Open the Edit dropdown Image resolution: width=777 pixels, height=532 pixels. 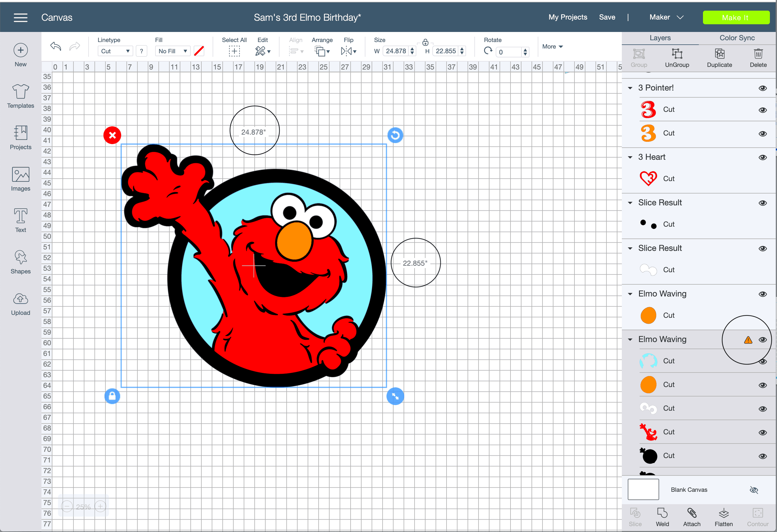coord(263,51)
